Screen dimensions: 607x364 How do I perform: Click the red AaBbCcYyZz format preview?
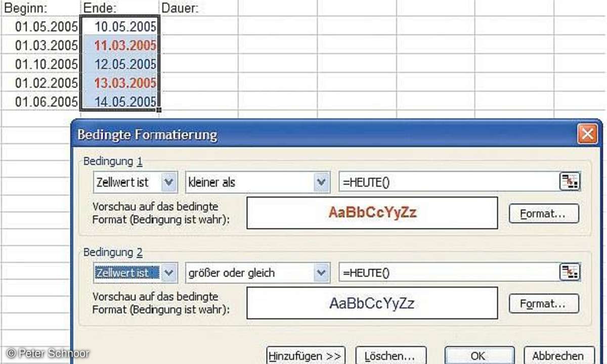[372, 213]
